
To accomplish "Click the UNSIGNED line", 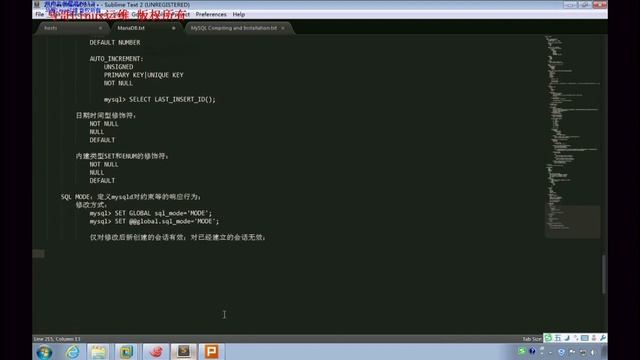I will pos(118,67).
